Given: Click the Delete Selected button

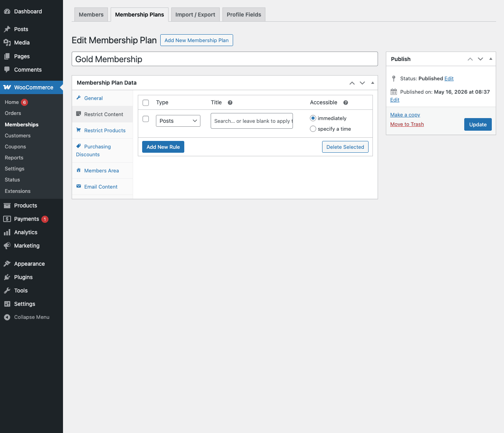Looking at the screenshot, I should tap(345, 147).
